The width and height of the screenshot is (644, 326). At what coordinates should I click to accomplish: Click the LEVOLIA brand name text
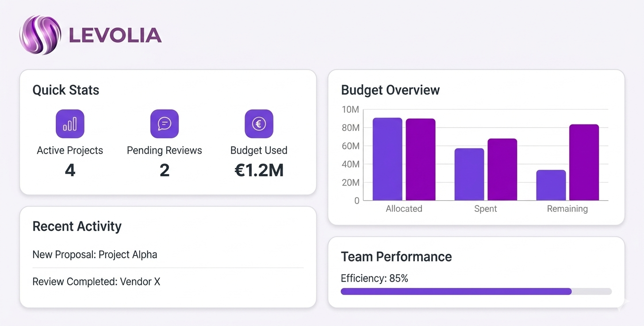pyautogui.click(x=115, y=35)
